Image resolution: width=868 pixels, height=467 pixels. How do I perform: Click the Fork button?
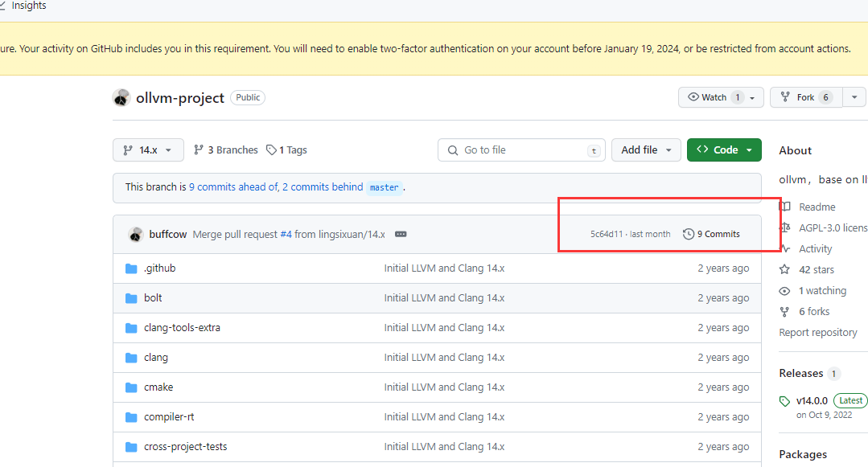click(806, 97)
